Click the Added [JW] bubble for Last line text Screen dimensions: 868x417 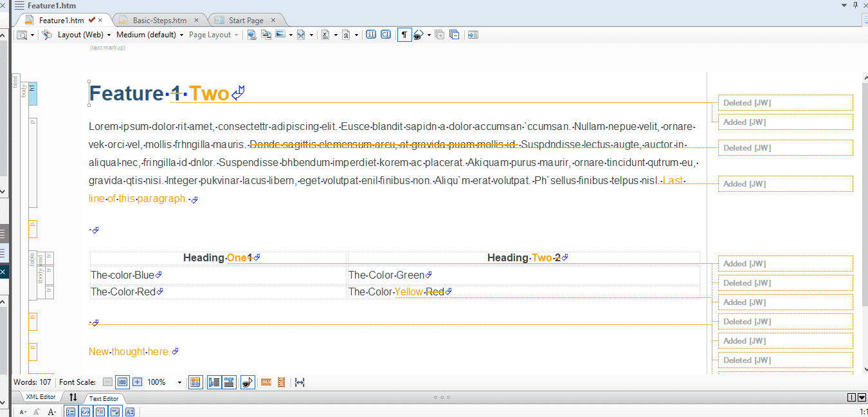[x=786, y=183]
